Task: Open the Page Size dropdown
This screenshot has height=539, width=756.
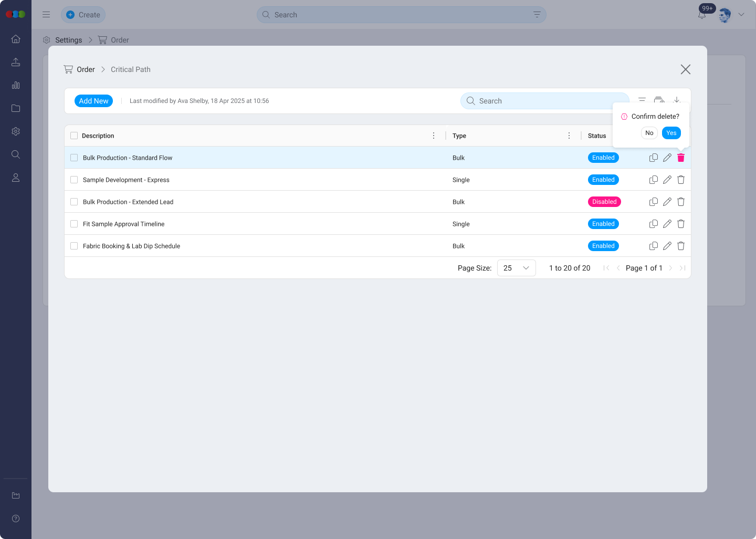Action: pyautogui.click(x=516, y=268)
